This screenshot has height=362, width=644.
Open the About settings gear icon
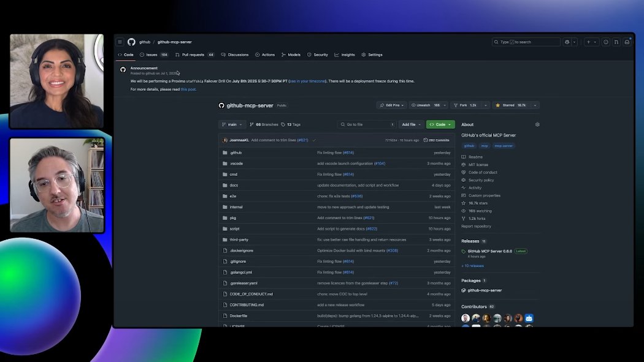pyautogui.click(x=537, y=124)
